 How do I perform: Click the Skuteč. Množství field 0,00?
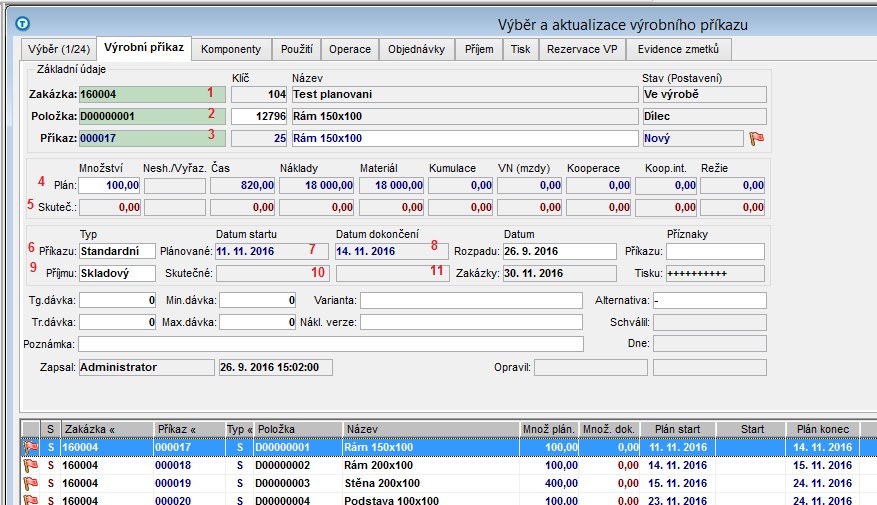pos(109,207)
